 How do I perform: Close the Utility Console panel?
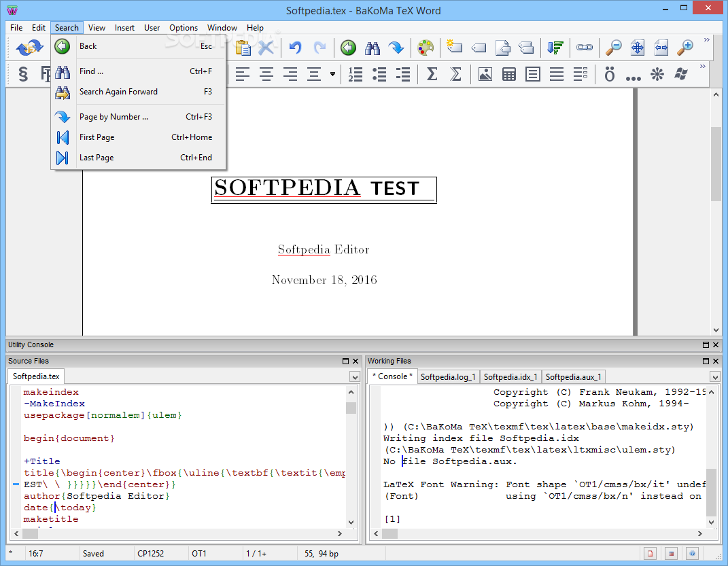(716, 344)
